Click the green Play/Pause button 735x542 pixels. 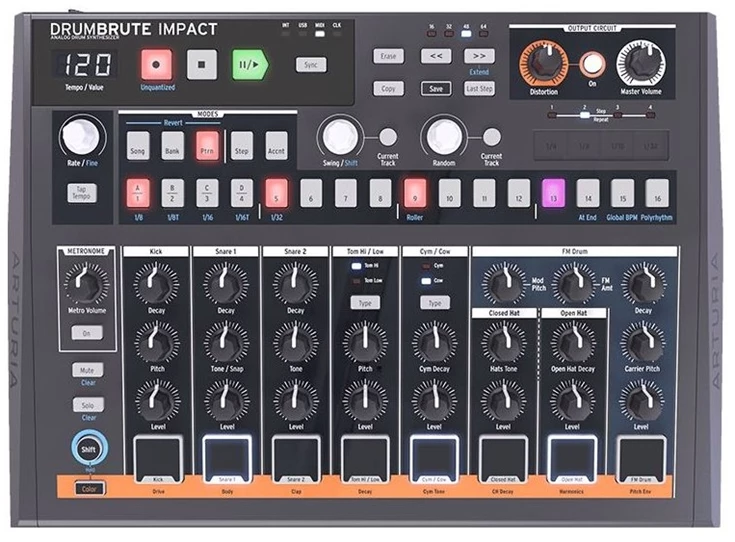(x=250, y=64)
